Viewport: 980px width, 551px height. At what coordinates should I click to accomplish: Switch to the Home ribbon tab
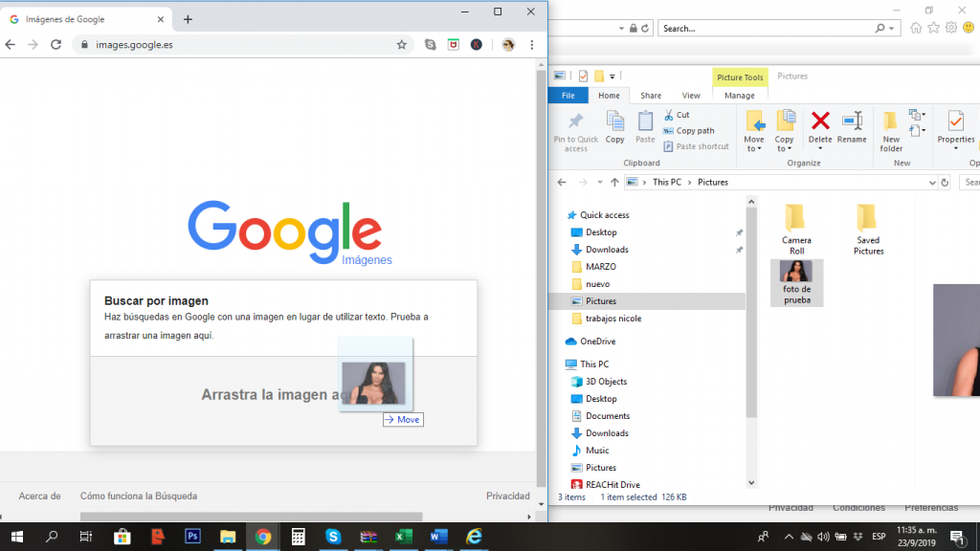click(609, 96)
